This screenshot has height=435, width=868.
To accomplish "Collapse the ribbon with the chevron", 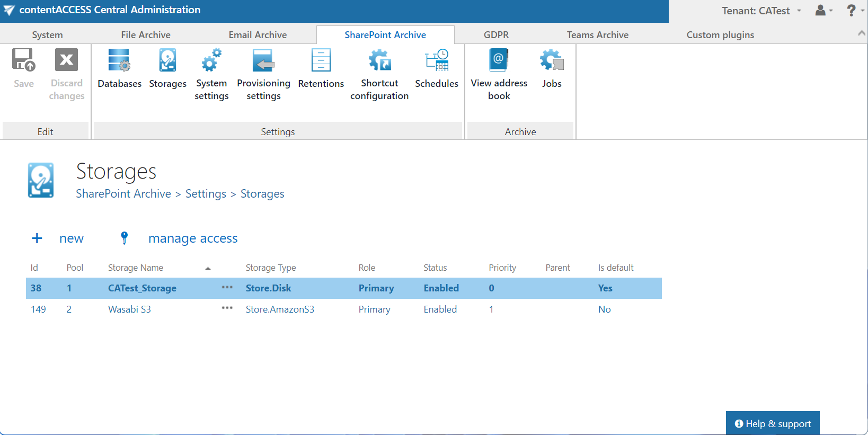I will [x=862, y=33].
